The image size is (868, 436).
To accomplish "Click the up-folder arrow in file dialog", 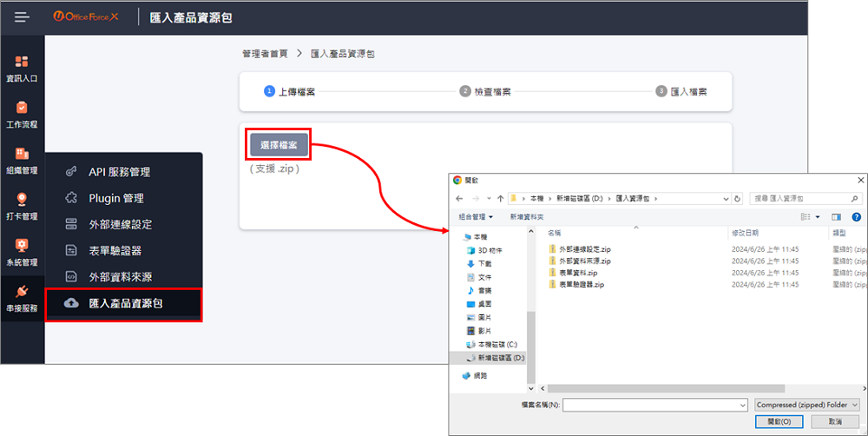I will click(501, 198).
